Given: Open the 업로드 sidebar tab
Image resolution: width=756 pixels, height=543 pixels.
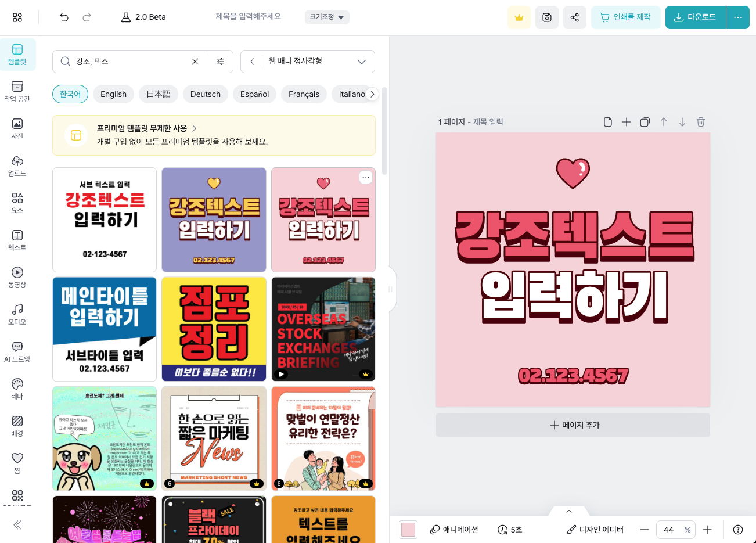Looking at the screenshot, I should tap(17, 166).
